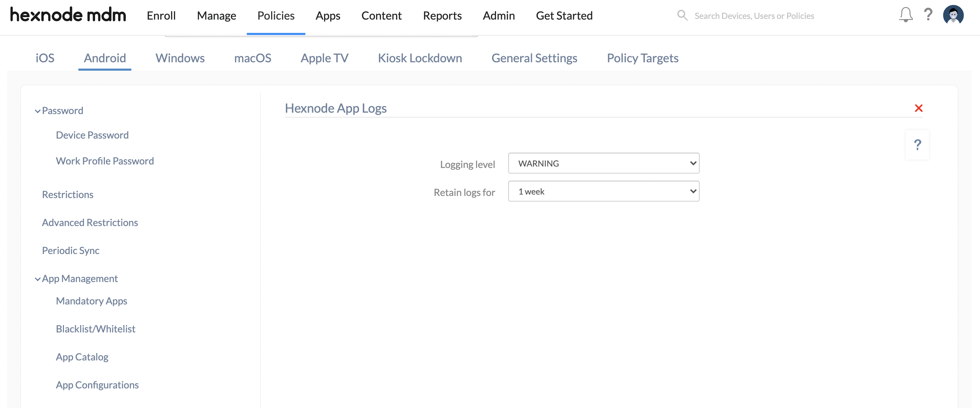The height and width of the screenshot is (408, 980).
Task: Switch to the Windows tab
Action: pos(180,58)
